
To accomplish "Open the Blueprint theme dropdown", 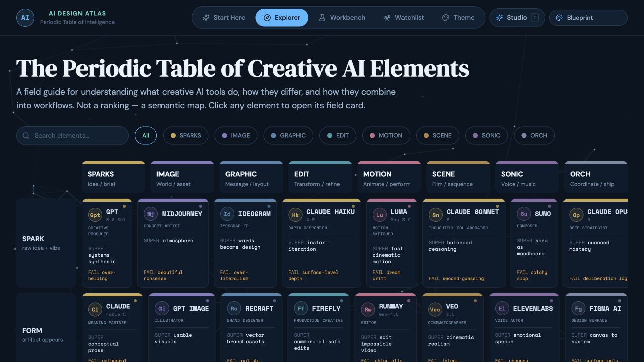I will pyautogui.click(x=589, y=18).
